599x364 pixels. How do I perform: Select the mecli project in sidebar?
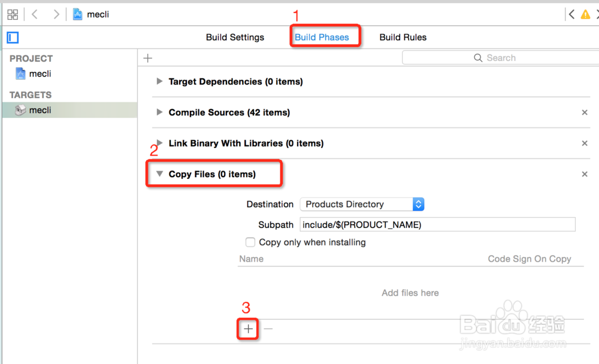point(40,74)
